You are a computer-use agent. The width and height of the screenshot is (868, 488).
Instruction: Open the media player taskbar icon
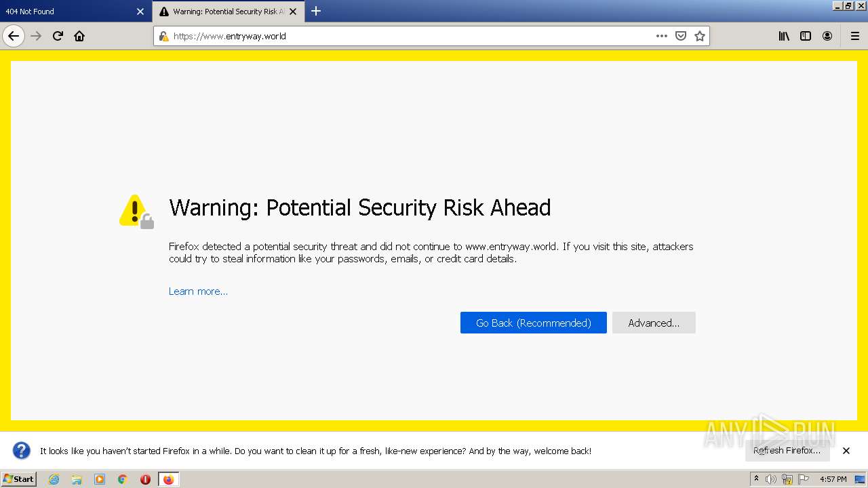(x=100, y=479)
